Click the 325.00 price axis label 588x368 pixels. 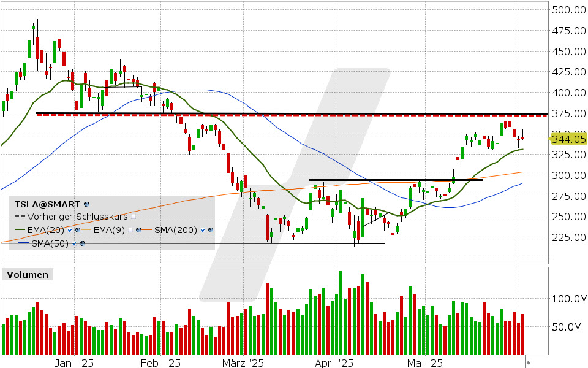tap(569, 155)
